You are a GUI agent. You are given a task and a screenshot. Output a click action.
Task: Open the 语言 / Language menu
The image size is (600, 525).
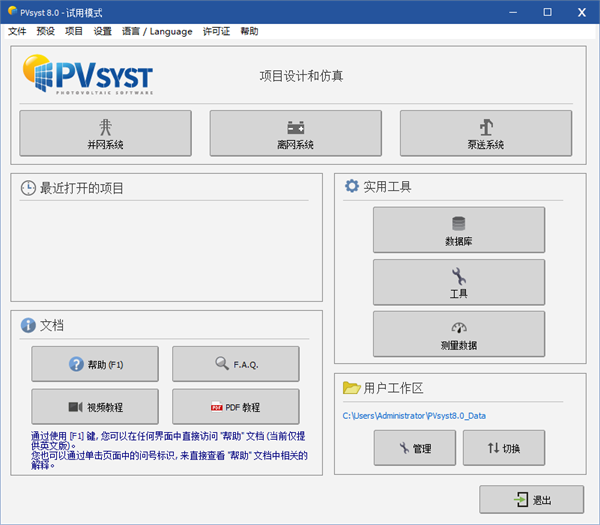(x=157, y=31)
